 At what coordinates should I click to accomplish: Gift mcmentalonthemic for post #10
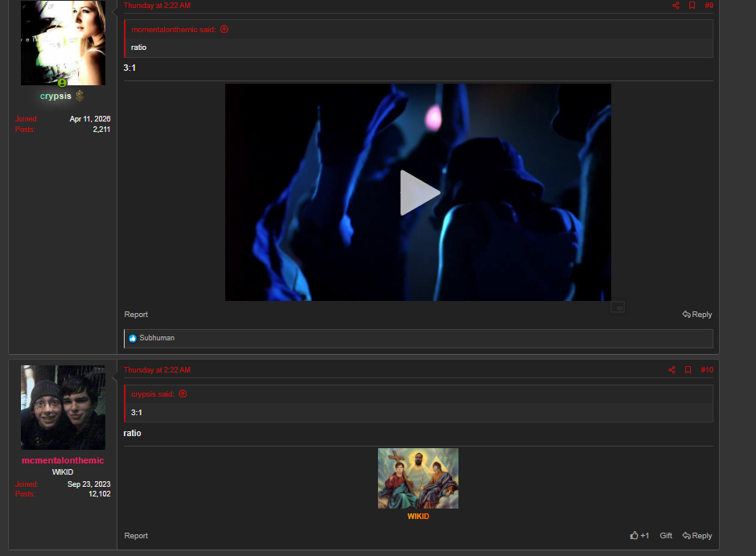(x=666, y=536)
